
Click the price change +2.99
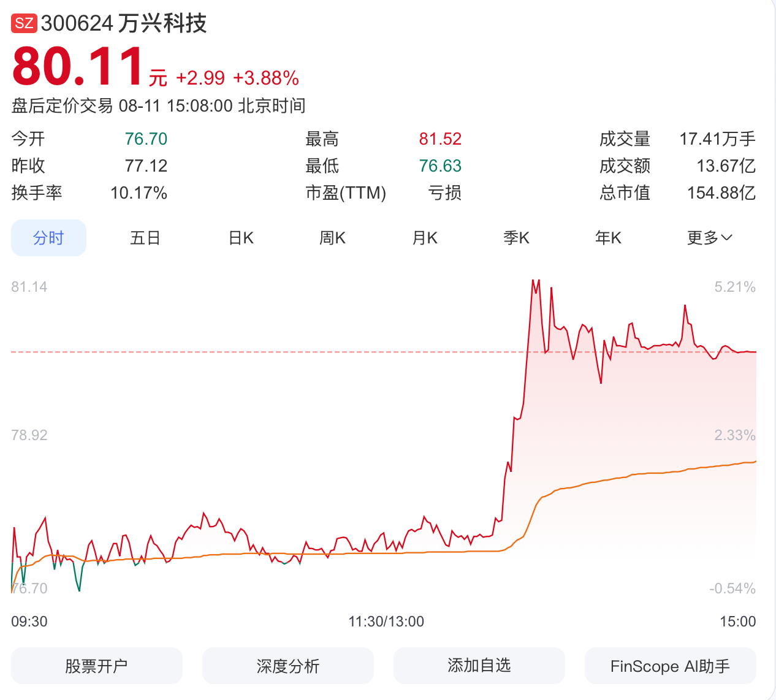pos(200,78)
